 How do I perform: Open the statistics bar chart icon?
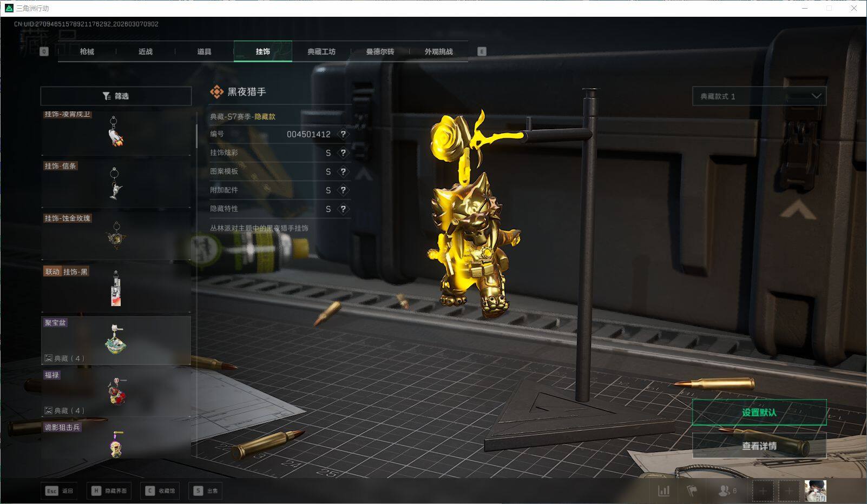coord(664,491)
